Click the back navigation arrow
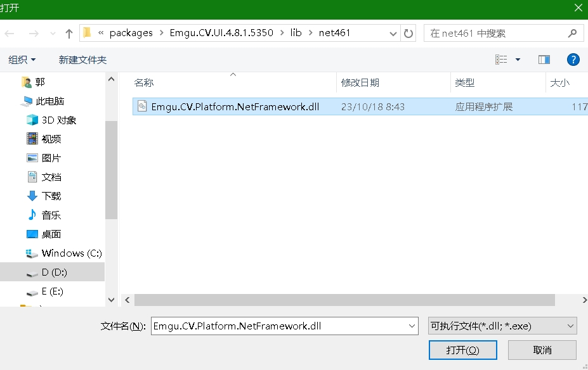Viewport: 588px width, 370px height. 10,33
